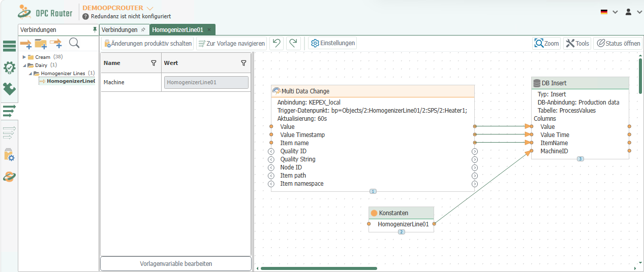Collapse the Dairy folder
This screenshot has height=272, width=644.
pyautogui.click(x=24, y=65)
